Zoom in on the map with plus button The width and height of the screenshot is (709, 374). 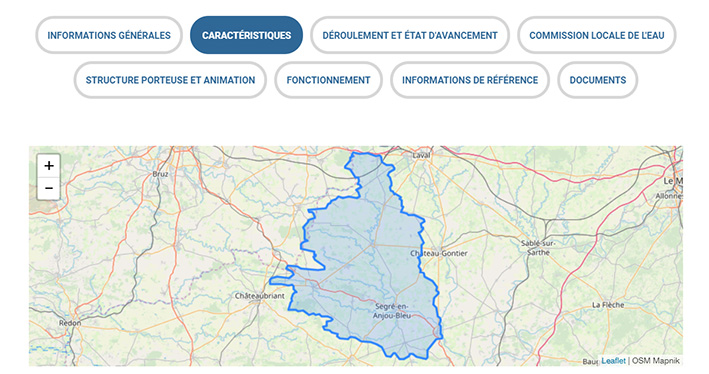click(48, 166)
